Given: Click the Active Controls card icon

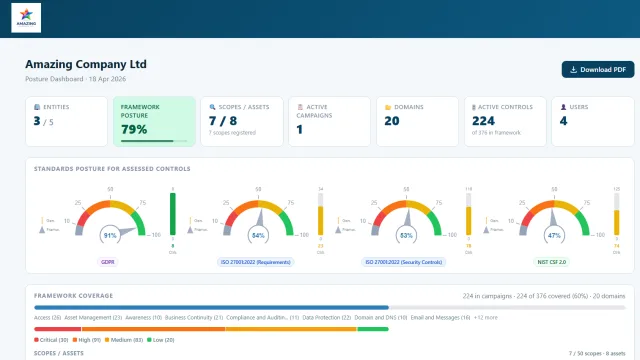Looking at the screenshot, I should click(473, 107).
